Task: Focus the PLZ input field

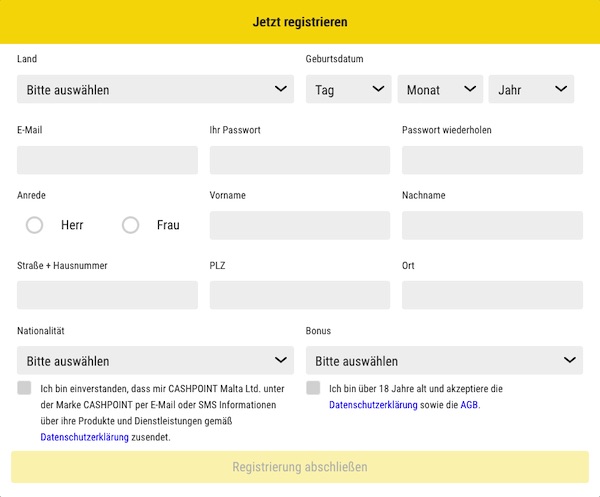Action: coord(300,295)
